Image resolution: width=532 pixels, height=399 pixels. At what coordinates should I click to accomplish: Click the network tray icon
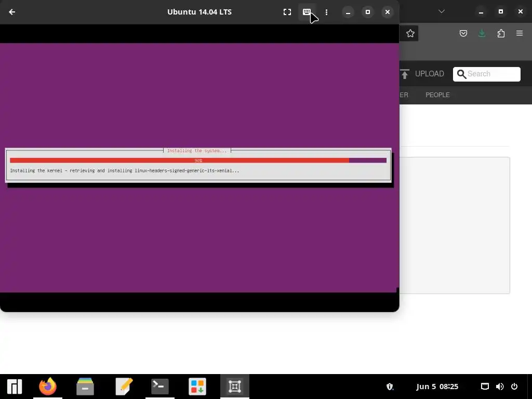(485, 387)
